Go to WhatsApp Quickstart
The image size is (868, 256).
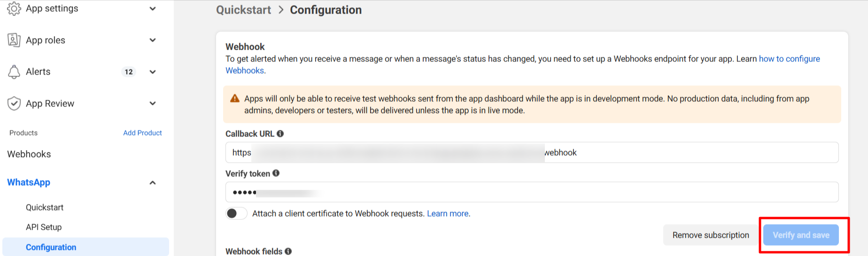coord(45,207)
